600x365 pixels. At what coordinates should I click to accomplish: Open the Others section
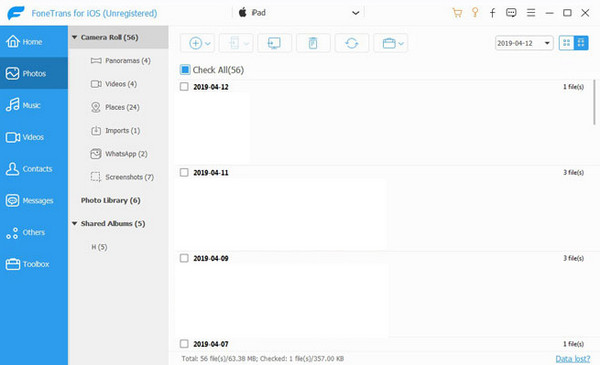click(34, 232)
